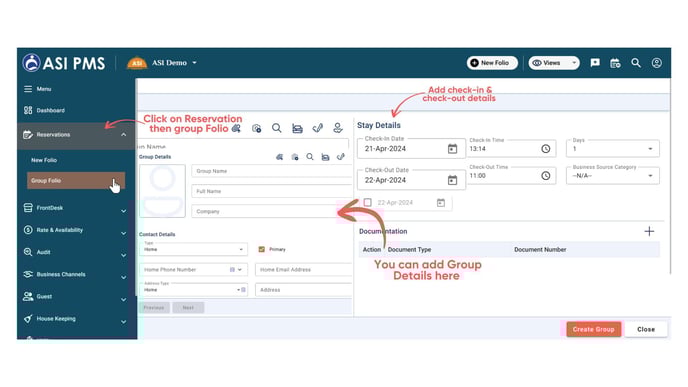Open the Address Type dropdown

click(x=194, y=290)
